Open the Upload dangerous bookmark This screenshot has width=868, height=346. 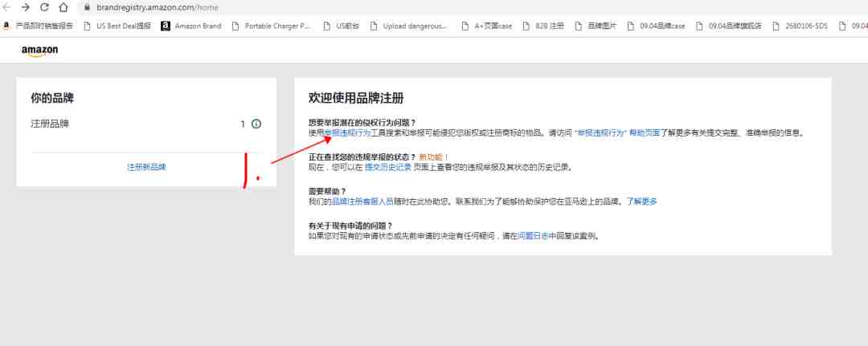tap(408, 26)
